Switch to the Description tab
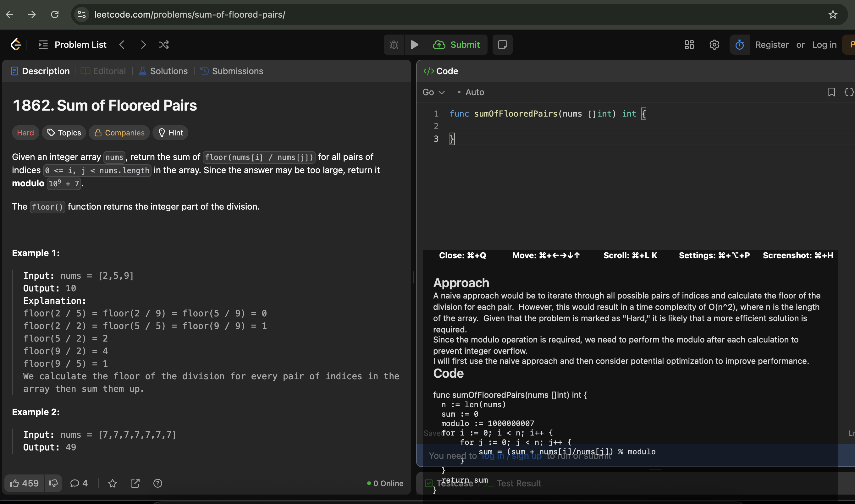 pyautogui.click(x=41, y=71)
